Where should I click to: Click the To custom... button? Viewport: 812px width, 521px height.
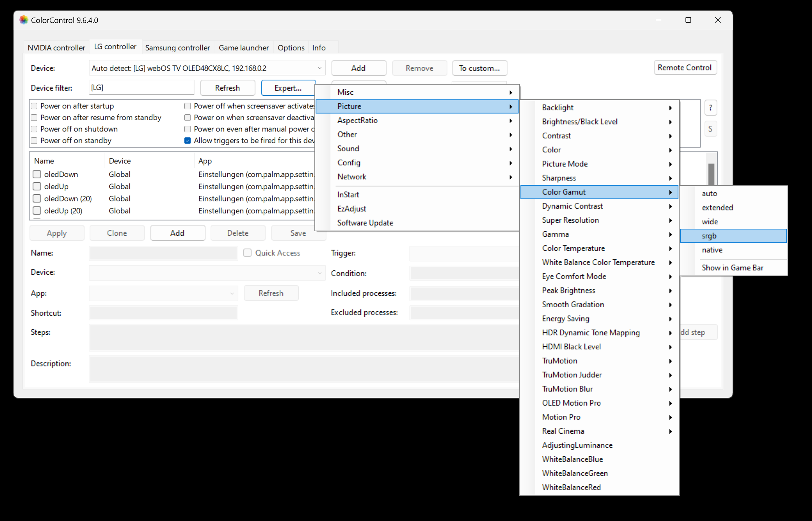(479, 68)
